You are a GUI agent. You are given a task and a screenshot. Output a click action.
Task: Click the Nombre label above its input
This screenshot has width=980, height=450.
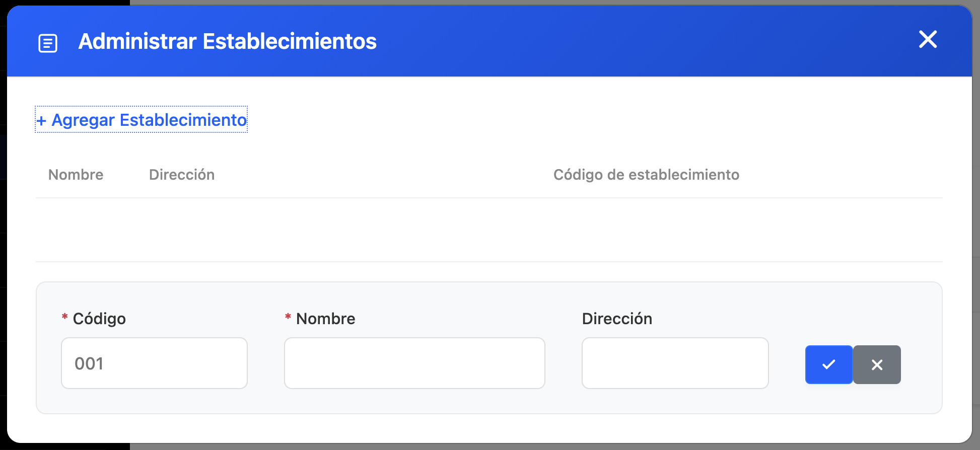click(x=325, y=319)
